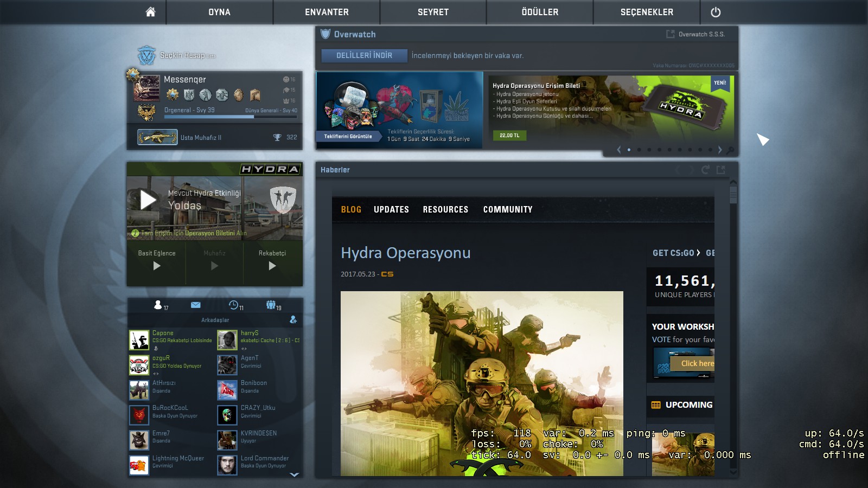Click the Overwatch shield icon

(325, 34)
